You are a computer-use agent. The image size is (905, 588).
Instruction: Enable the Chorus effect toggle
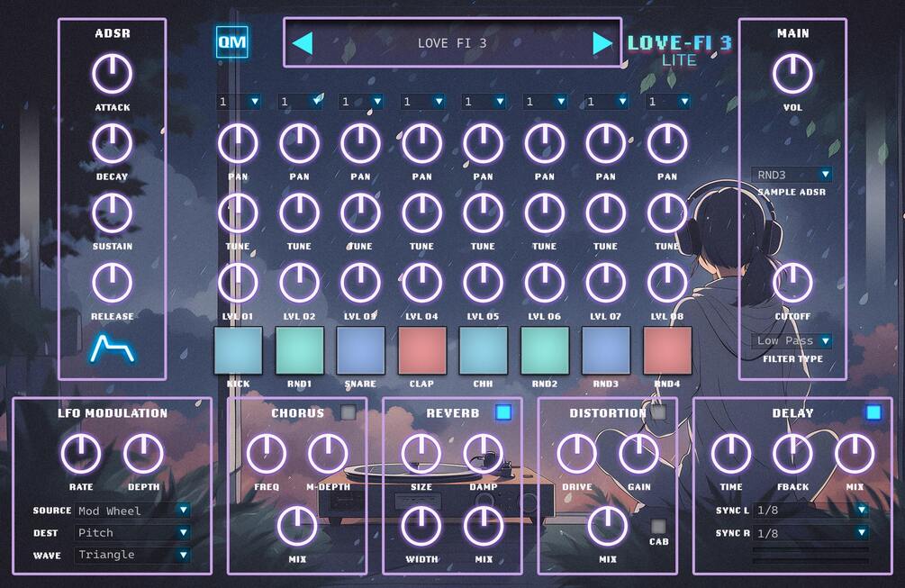coord(348,412)
